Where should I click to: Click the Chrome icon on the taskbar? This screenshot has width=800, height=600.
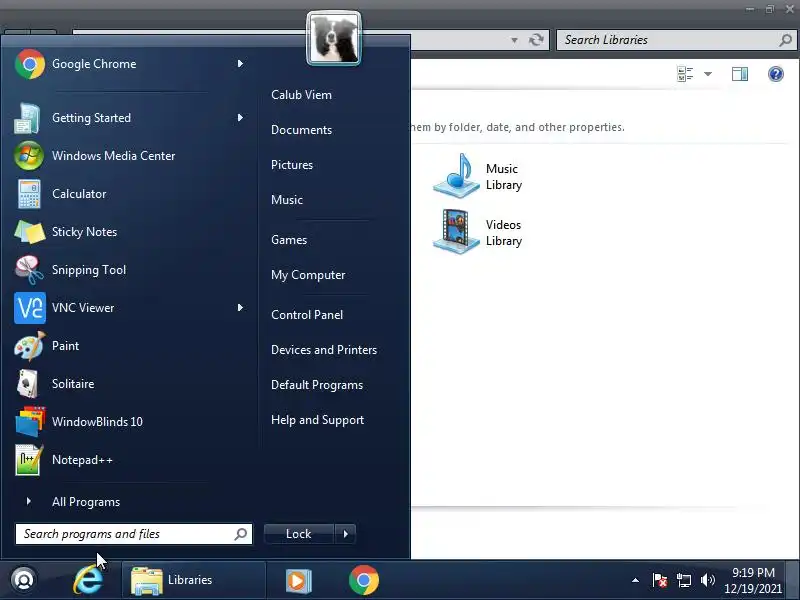[364, 580]
